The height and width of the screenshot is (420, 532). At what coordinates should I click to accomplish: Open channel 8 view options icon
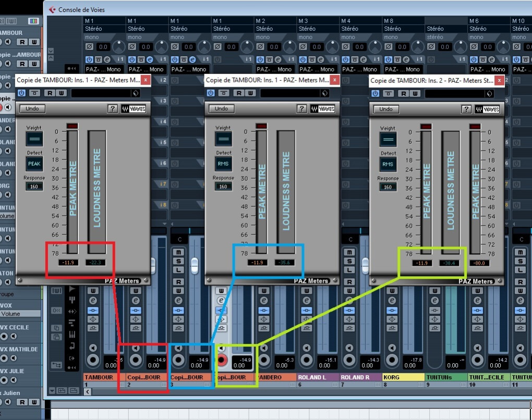tap(420, 385)
